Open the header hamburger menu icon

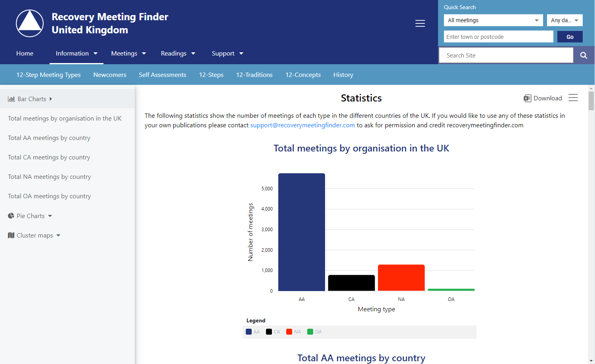click(420, 23)
